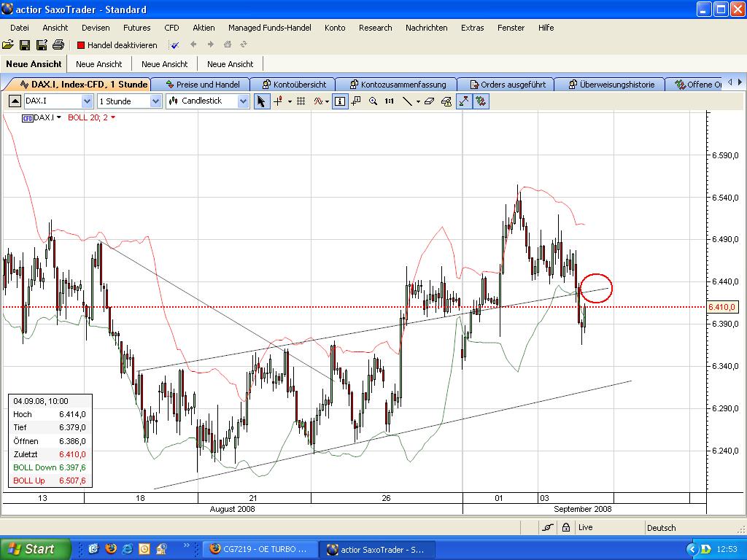Click the Firefox quick launch icon
747x560 pixels.
tap(111, 549)
